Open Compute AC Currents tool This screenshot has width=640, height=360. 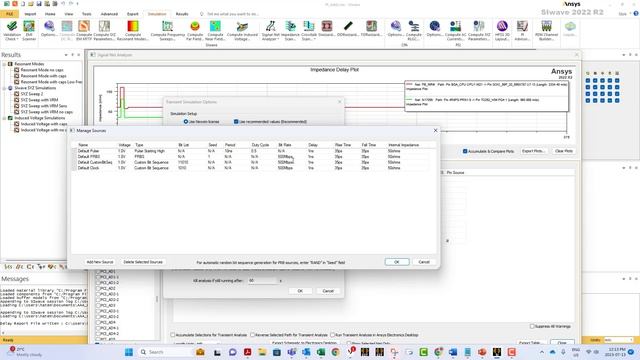point(455,30)
